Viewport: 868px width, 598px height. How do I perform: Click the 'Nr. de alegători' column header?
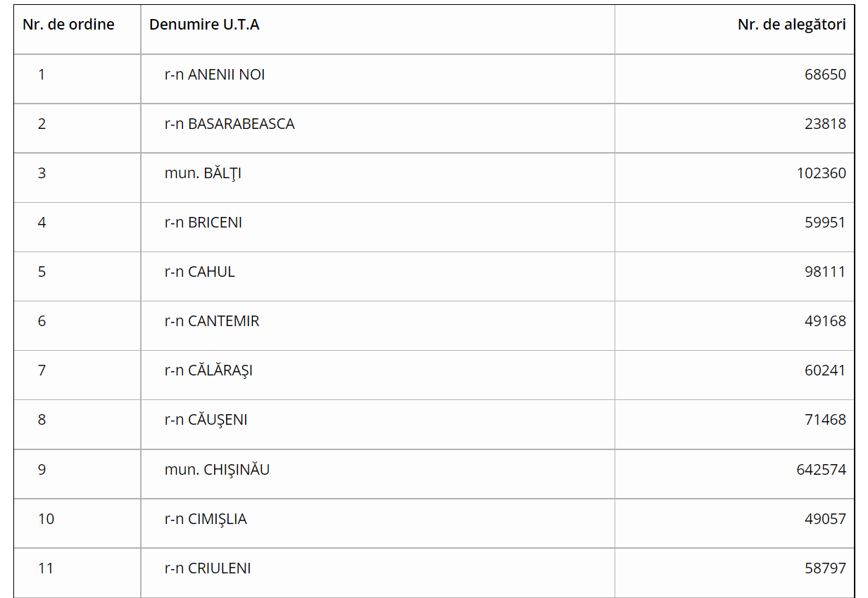tap(792, 25)
